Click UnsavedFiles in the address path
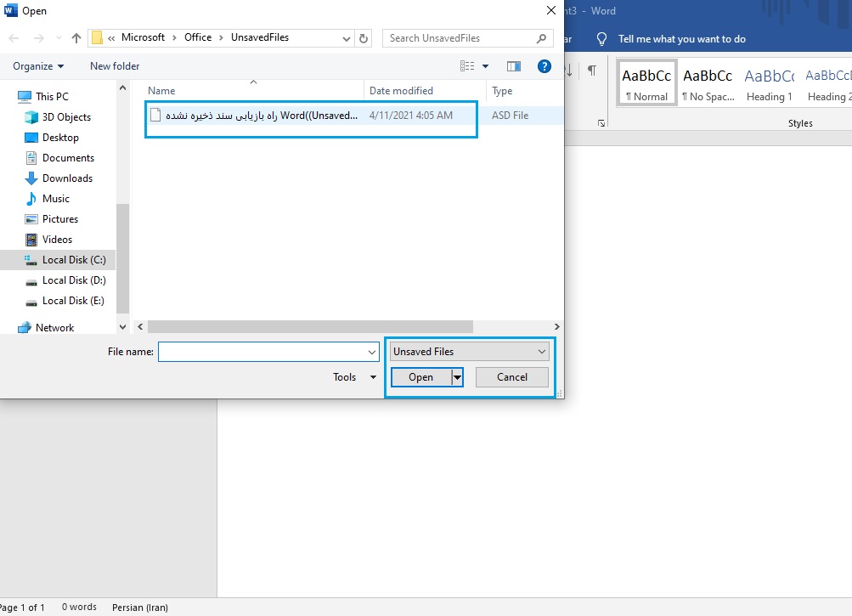 260,37
